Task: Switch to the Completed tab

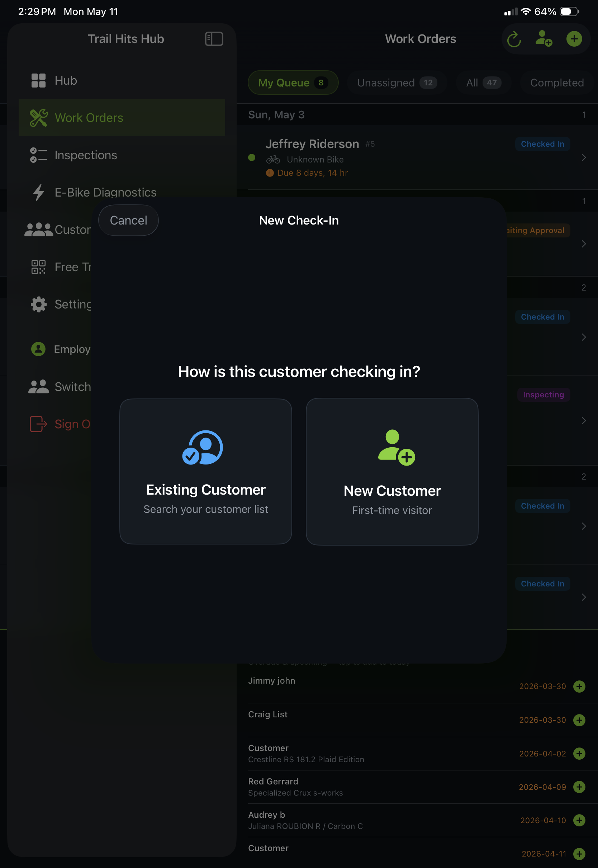Action: (x=557, y=82)
